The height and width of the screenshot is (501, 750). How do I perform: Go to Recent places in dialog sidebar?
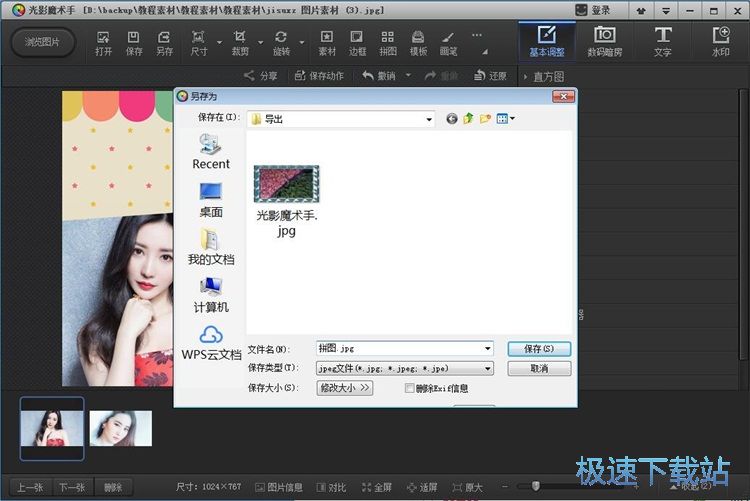(211, 152)
